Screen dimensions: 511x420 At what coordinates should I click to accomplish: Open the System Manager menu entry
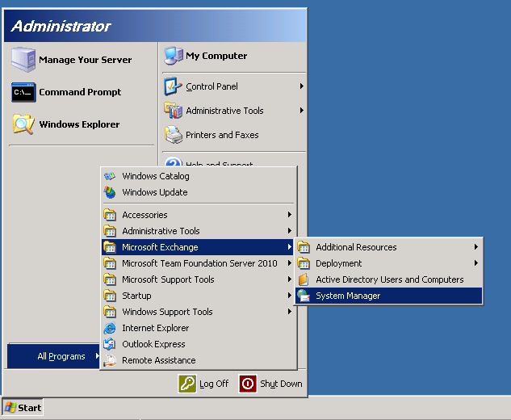[x=389, y=296]
